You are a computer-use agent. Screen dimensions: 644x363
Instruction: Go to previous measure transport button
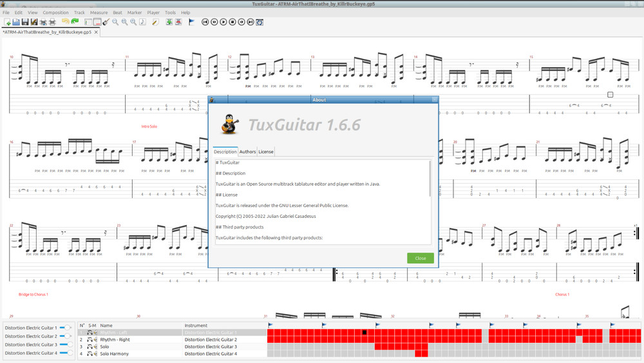pyautogui.click(x=214, y=22)
